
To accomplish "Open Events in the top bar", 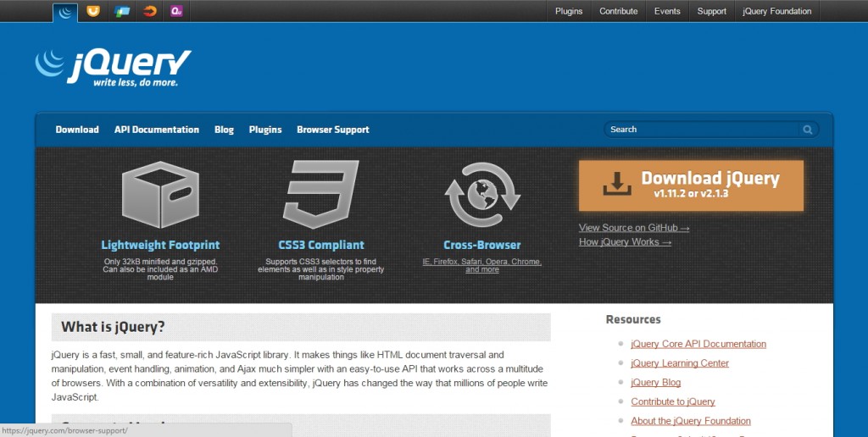I will click(x=667, y=11).
